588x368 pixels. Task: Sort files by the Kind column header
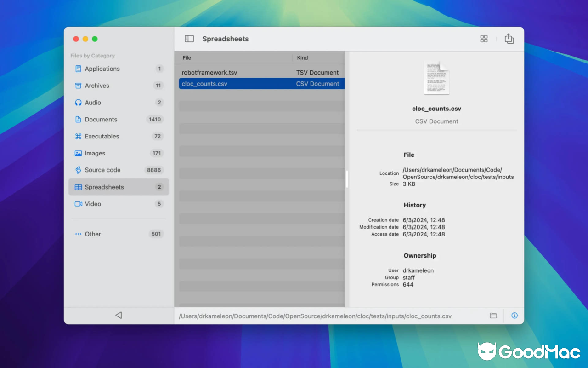coord(302,57)
